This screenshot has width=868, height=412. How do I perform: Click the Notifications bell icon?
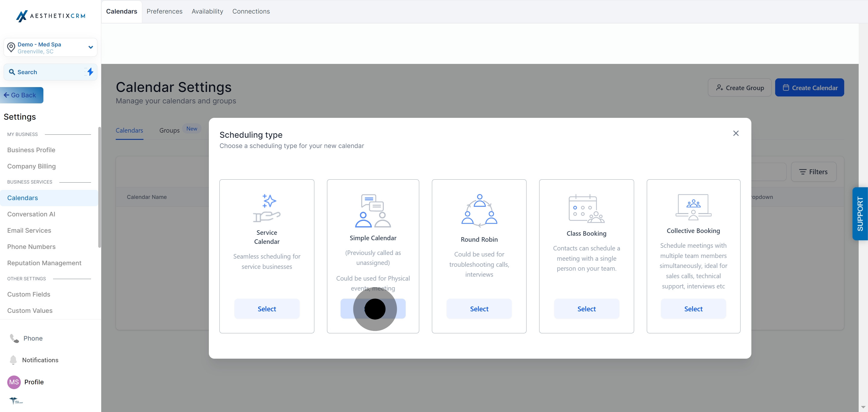point(13,360)
